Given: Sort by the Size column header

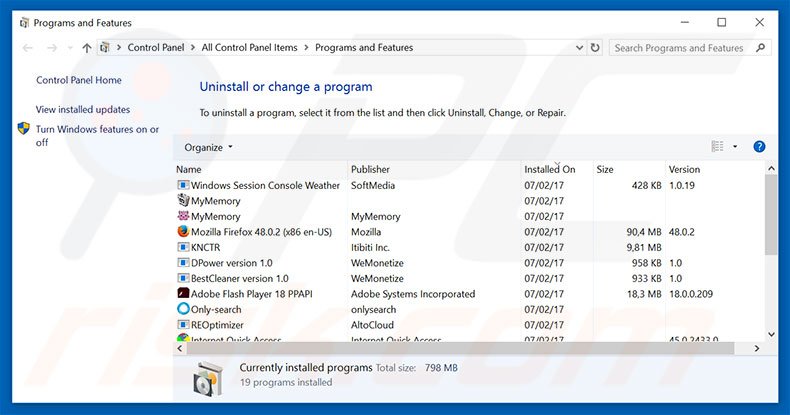Looking at the screenshot, I should (x=605, y=169).
